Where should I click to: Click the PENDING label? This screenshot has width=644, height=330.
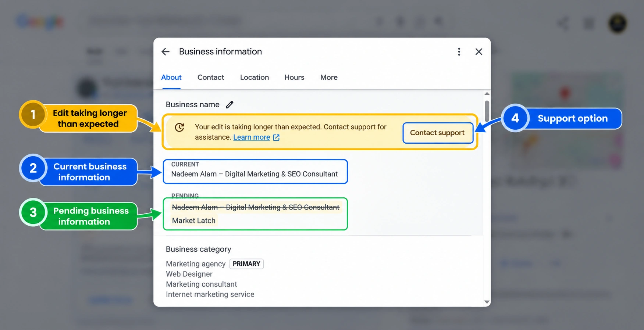click(185, 196)
